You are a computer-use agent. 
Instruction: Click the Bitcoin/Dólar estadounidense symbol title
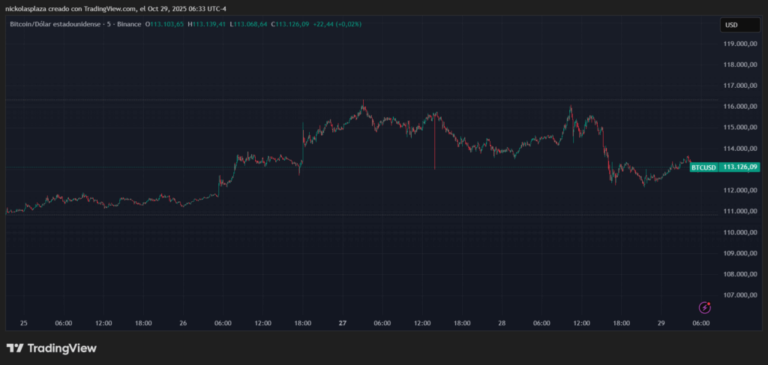[75, 24]
